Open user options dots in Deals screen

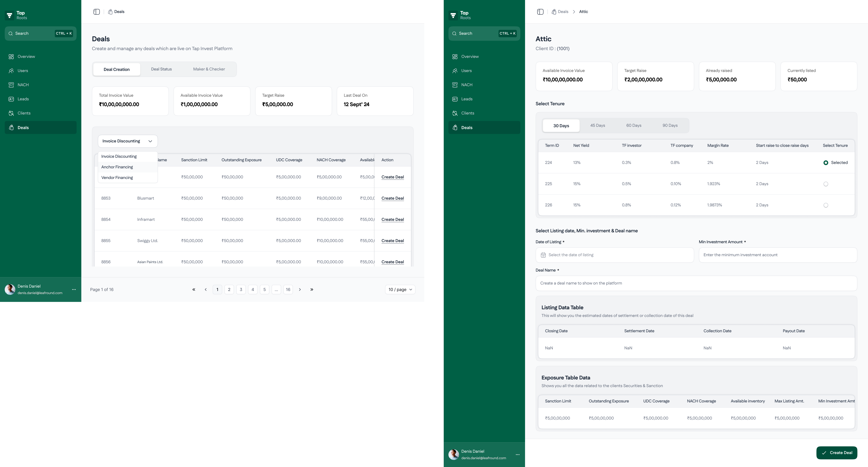[74, 290]
